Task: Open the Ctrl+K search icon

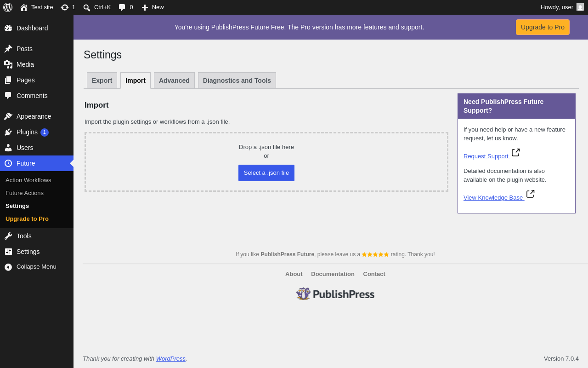Action: [x=86, y=7]
